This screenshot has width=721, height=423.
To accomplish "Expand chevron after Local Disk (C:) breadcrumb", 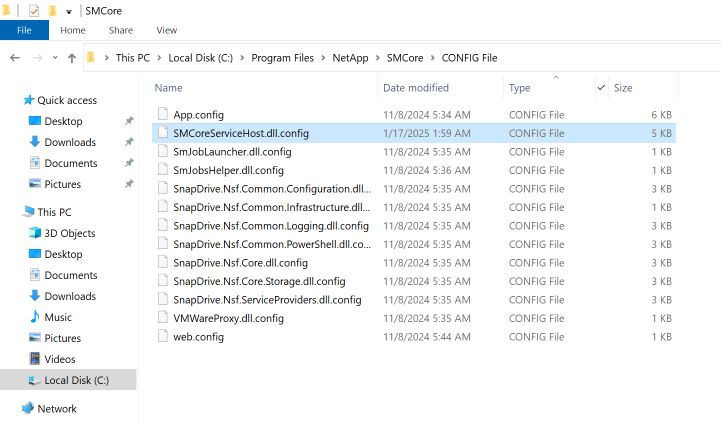I will pos(242,58).
